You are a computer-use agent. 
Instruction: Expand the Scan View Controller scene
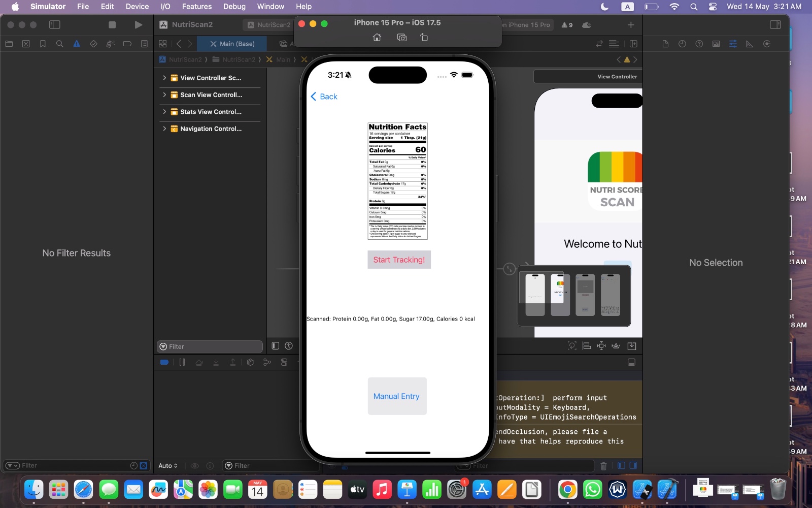point(164,95)
